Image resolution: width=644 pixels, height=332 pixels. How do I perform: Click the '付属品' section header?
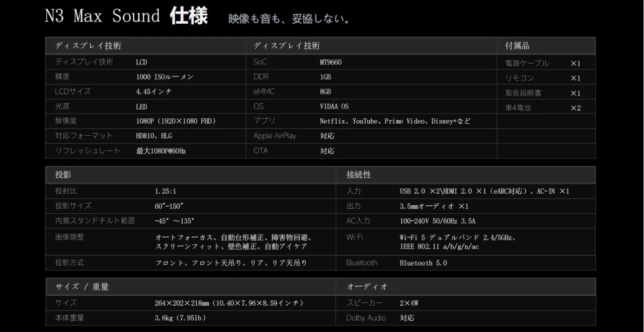tap(517, 46)
